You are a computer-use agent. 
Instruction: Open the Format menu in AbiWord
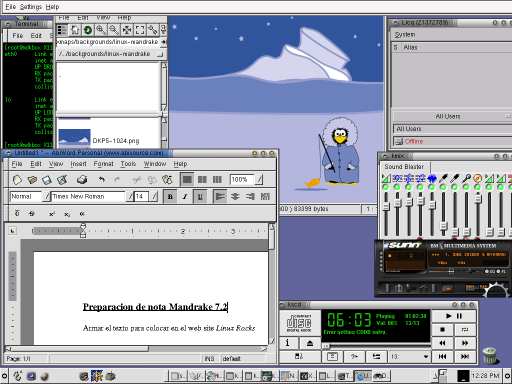coord(103,164)
